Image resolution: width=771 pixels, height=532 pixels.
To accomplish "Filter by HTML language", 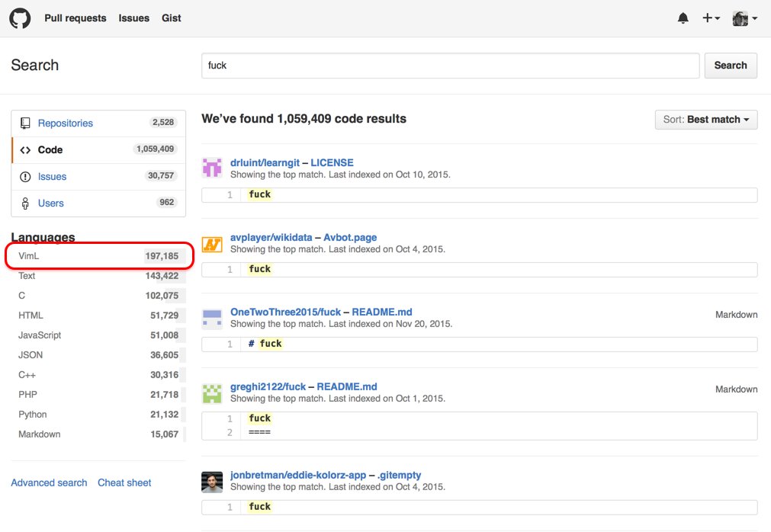I will [x=98, y=316].
